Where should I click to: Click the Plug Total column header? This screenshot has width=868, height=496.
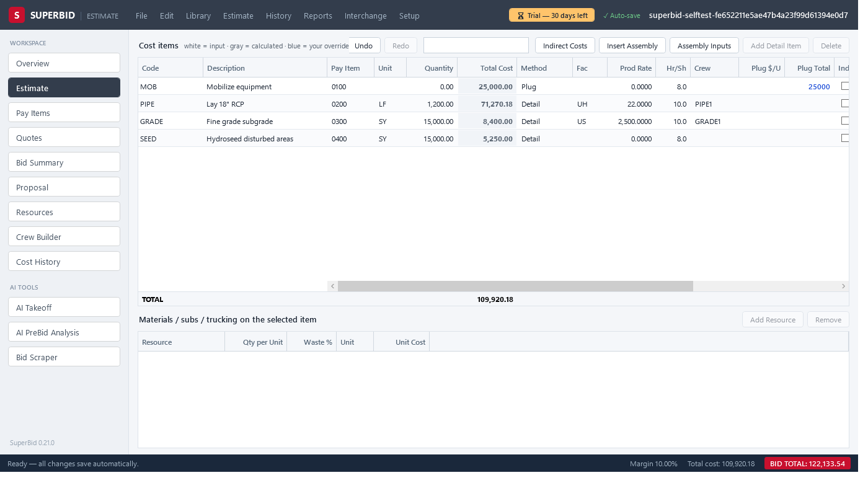[809, 68]
